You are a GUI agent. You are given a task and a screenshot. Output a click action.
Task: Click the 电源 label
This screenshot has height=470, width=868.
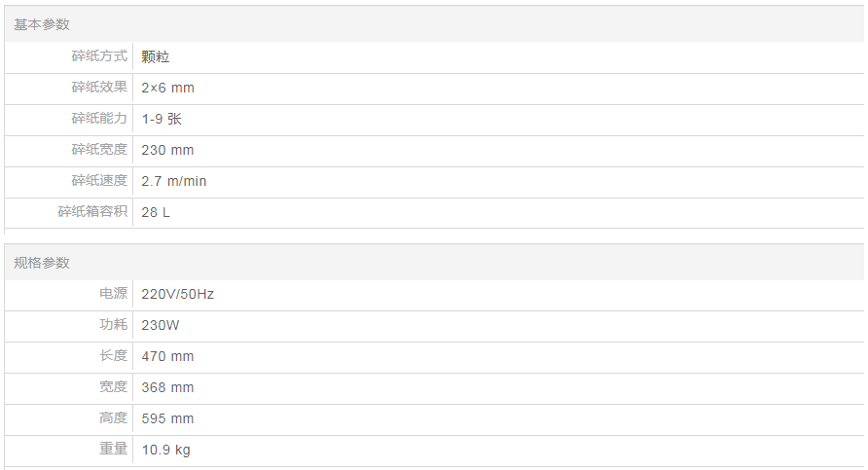[113, 293]
